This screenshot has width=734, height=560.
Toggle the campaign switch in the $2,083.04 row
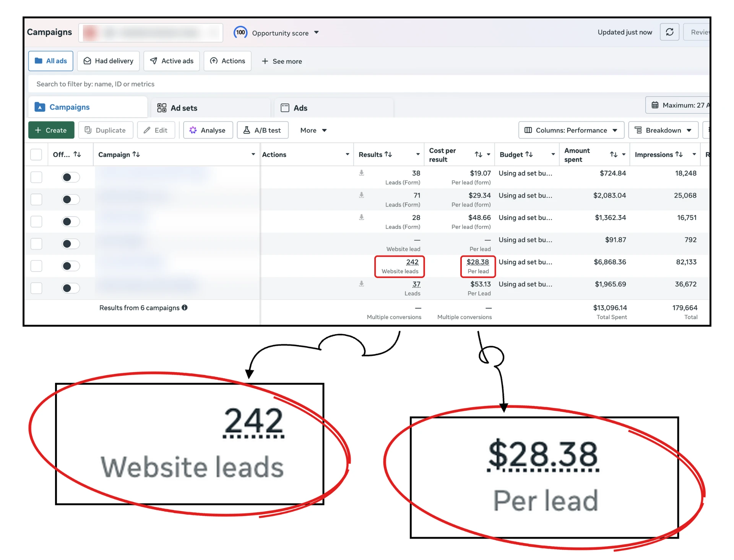point(71,199)
